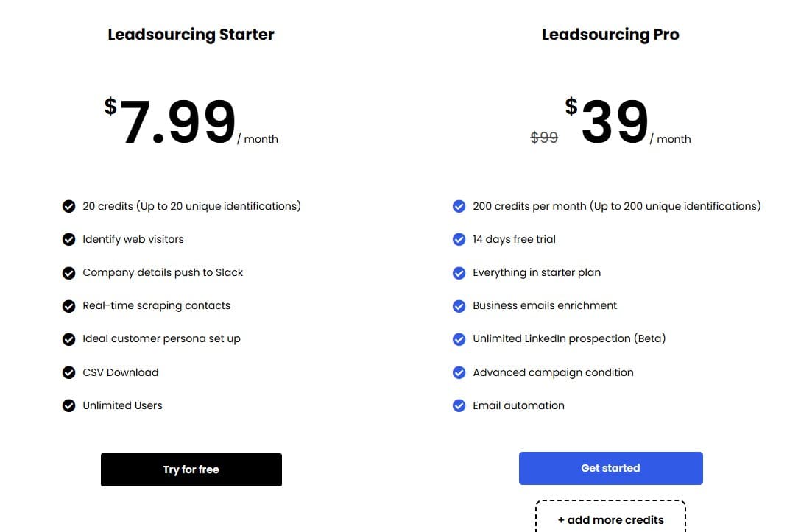This screenshot has height=532, width=787.
Task: Click the blue checkmark next to "Email automation"
Action: 459,405
